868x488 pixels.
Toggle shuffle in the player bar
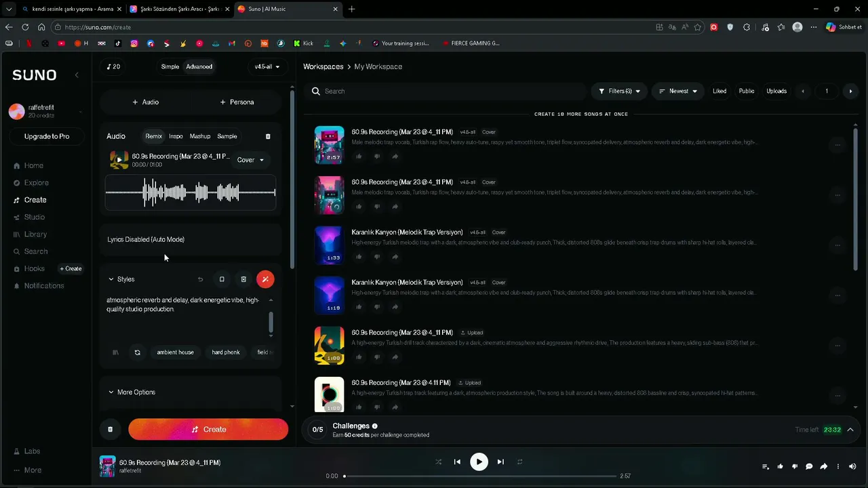pos(438,462)
